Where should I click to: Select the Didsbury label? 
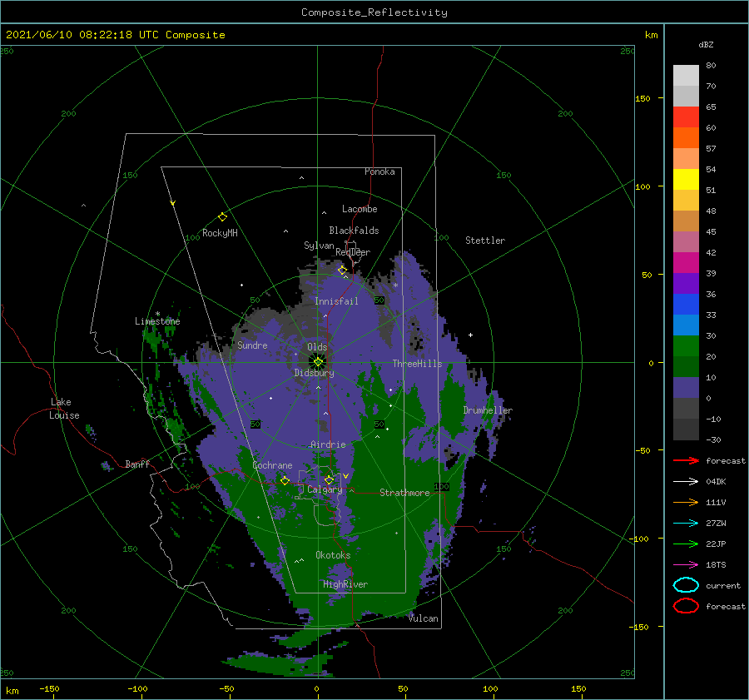(315, 373)
